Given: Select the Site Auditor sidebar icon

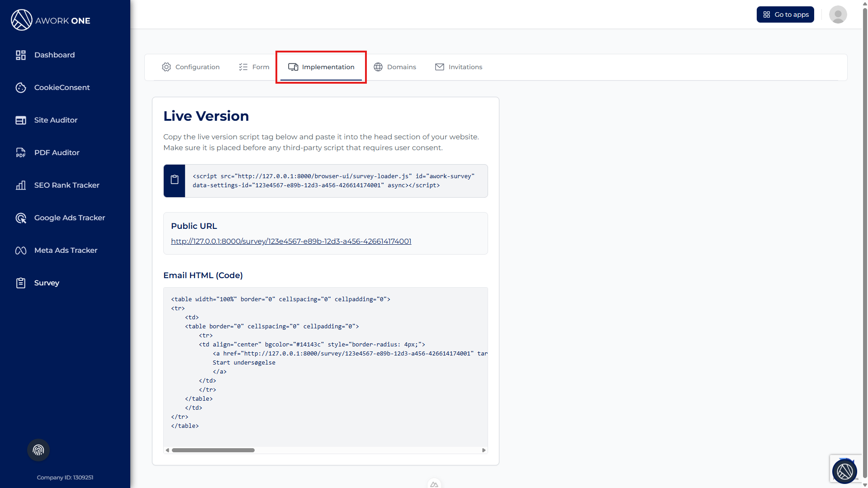Looking at the screenshot, I should pos(21,120).
